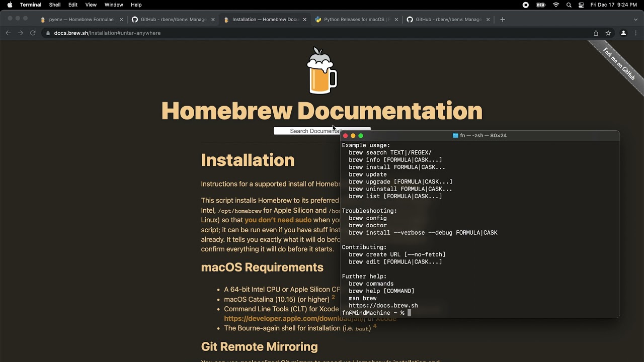Switch to pyenv — Homebrew Formulae tab
Image resolution: width=644 pixels, height=362 pixels.
(x=81, y=20)
